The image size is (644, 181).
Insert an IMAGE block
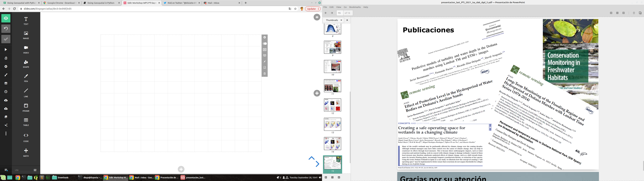coord(26,35)
